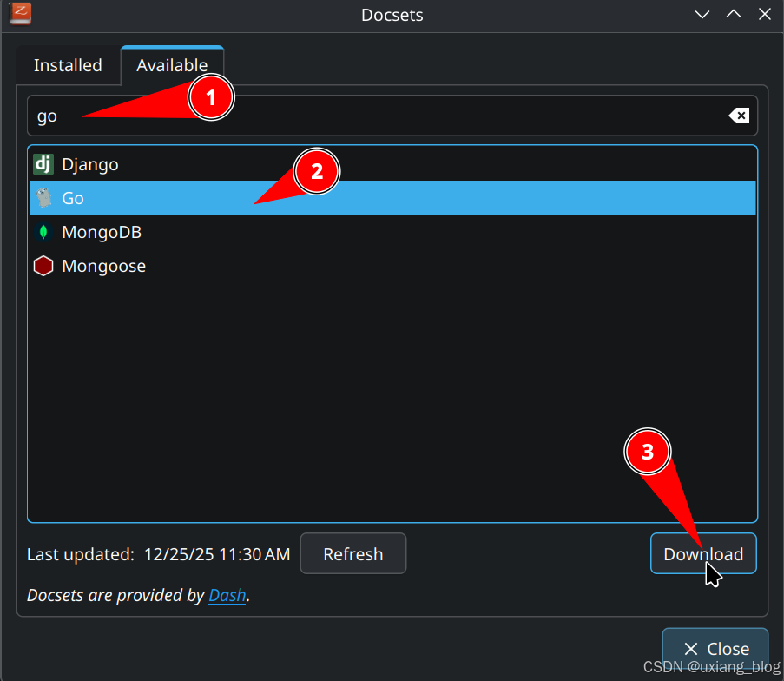The image size is (784, 681).
Task: Open the Dash provider link
Action: pos(227,595)
